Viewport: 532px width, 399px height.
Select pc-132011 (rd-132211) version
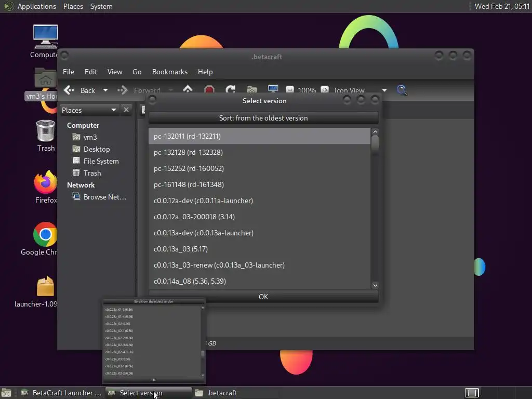(259, 136)
